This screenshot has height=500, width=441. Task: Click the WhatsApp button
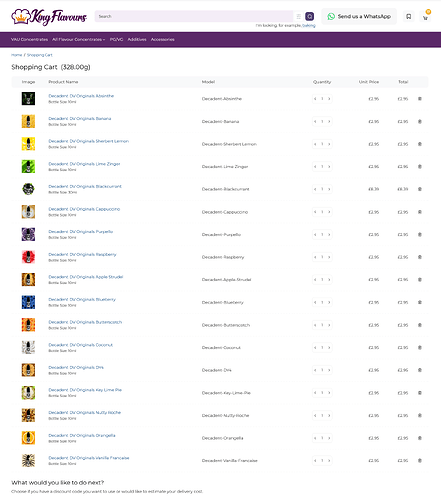pyautogui.click(x=359, y=16)
